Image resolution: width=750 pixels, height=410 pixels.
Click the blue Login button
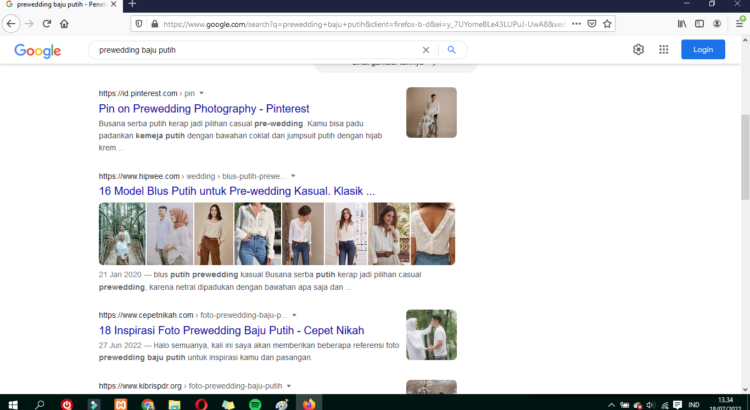click(702, 50)
